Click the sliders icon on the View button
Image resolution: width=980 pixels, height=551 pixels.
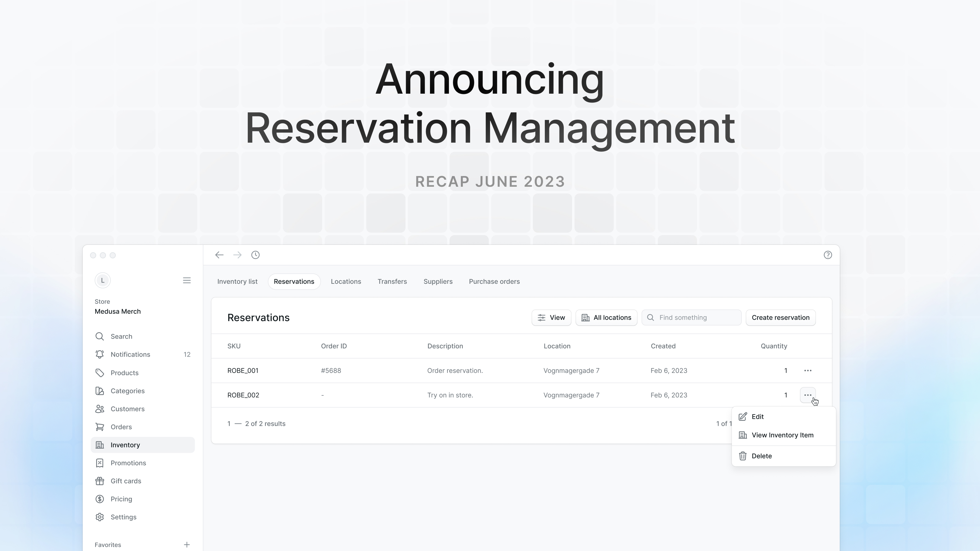[541, 317]
